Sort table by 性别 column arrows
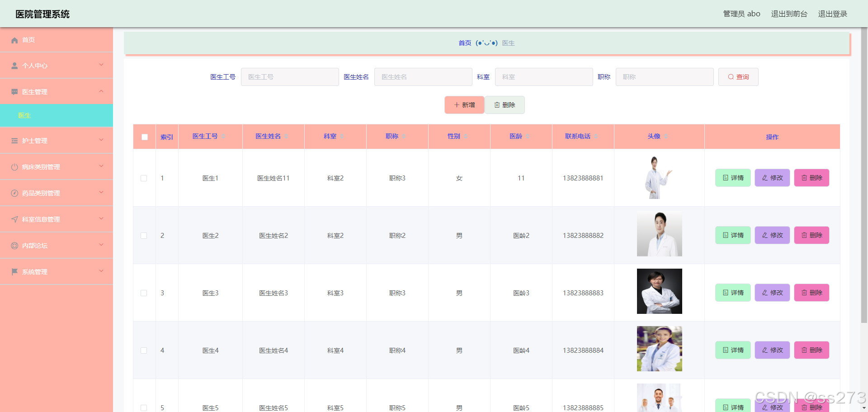868x412 pixels. tap(466, 137)
